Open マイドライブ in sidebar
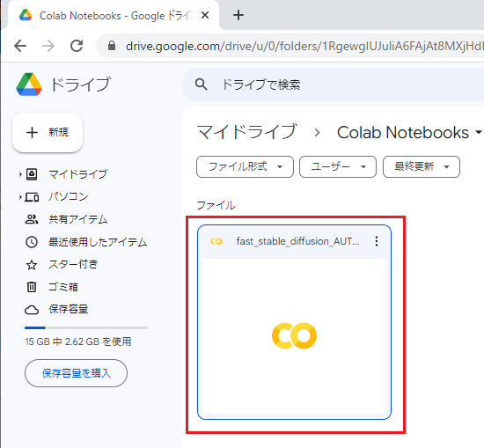The height and width of the screenshot is (448, 484). (x=77, y=174)
